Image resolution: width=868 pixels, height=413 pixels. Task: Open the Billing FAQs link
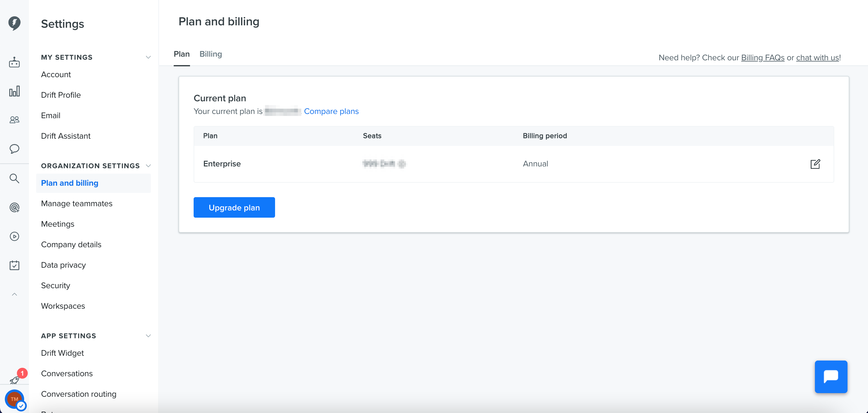click(763, 58)
